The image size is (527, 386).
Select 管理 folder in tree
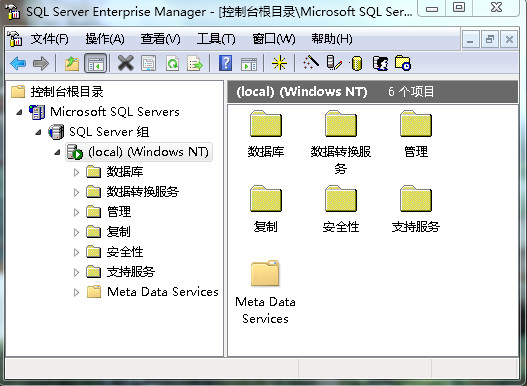click(x=119, y=212)
